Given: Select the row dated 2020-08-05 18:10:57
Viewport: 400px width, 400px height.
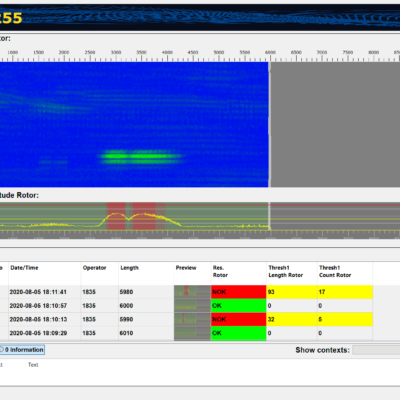Looking at the screenshot, I should coord(186,306).
